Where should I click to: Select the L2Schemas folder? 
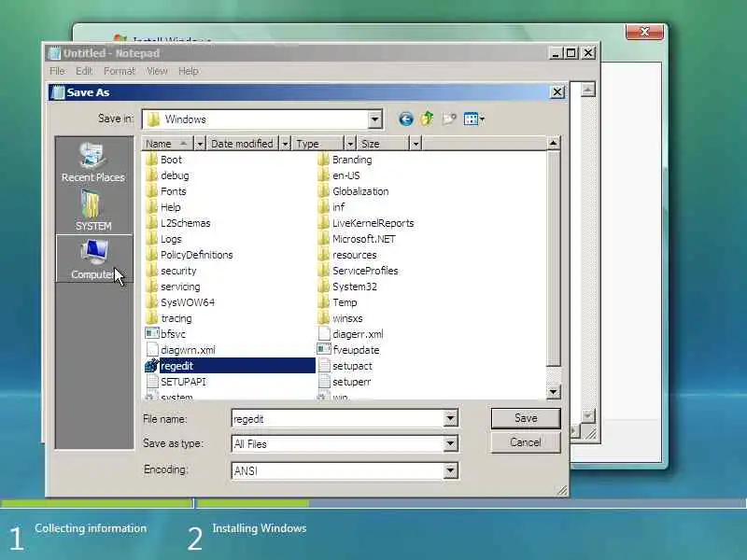pyautogui.click(x=177, y=223)
